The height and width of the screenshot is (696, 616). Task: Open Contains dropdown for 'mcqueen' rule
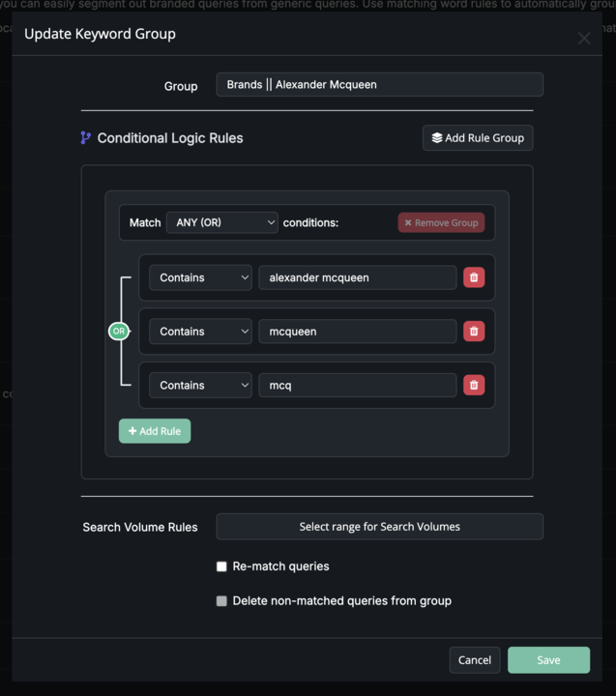click(200, 332)
